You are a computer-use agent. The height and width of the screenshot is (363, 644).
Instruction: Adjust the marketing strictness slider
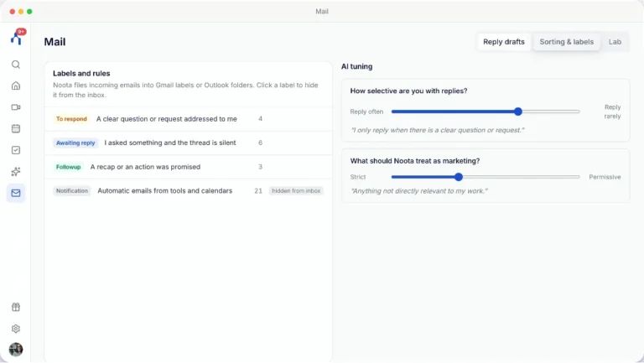tap(486, 177)
